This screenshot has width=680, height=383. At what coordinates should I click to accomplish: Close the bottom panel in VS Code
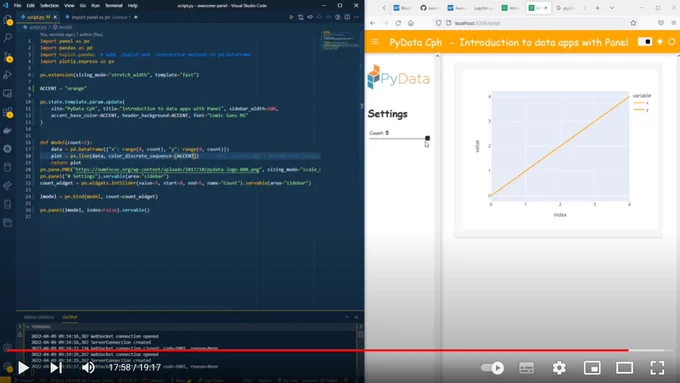coord(356,317)
